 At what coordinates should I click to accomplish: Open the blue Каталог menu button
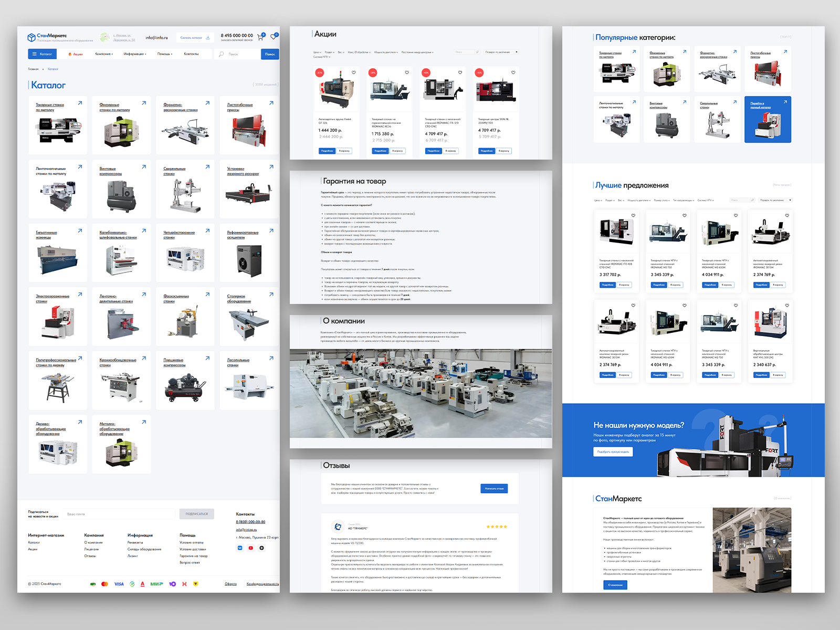click(43, 54)
